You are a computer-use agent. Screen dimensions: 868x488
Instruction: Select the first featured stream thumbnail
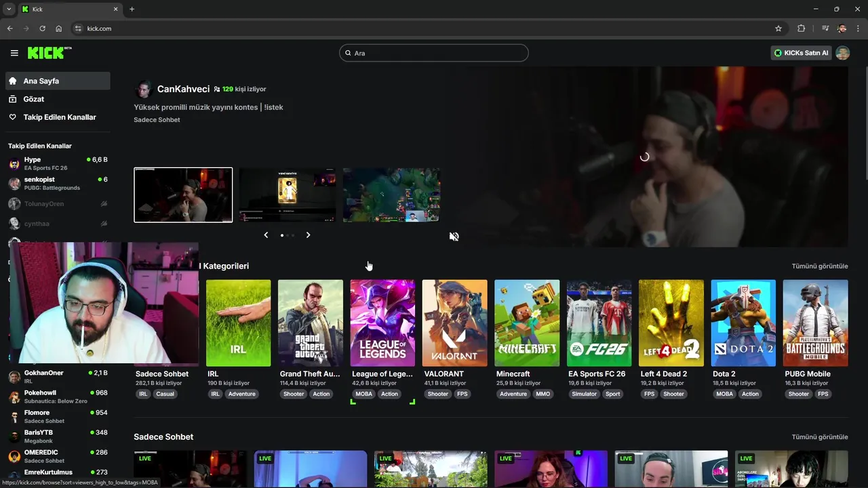pos(183,195)
